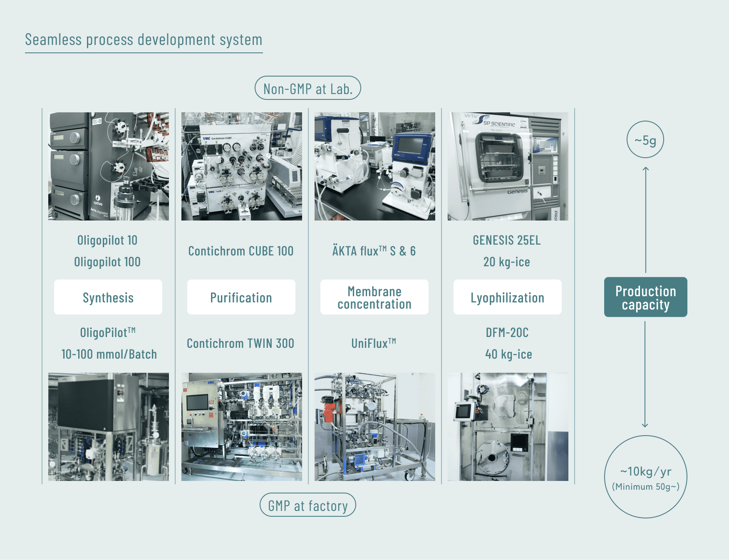Click the 10-100 mmol/Batch text
This screenshot has height=560, width=729.
click(x=109, y=354)
